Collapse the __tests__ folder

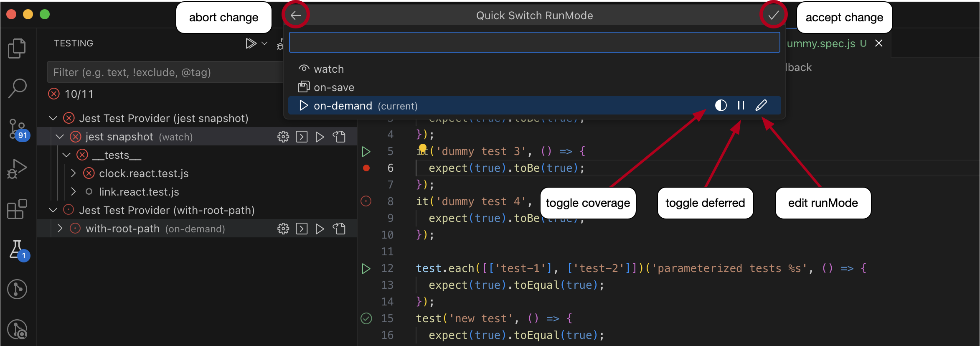pos(66,155)
